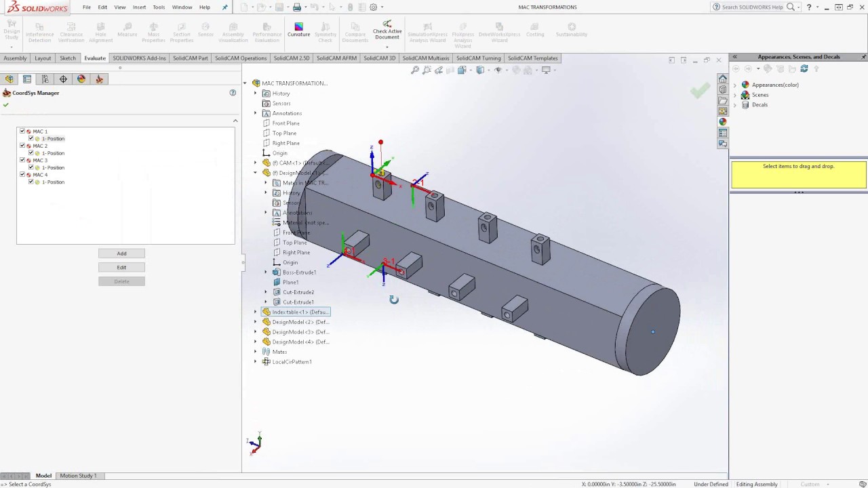Open Custom Properties task pane icon

tap(723, 133)
